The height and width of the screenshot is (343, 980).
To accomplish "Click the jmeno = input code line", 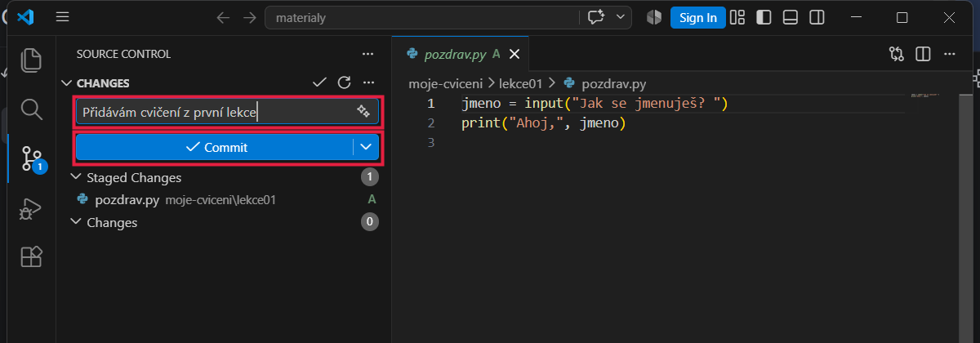I will click(x=594, y=104).
